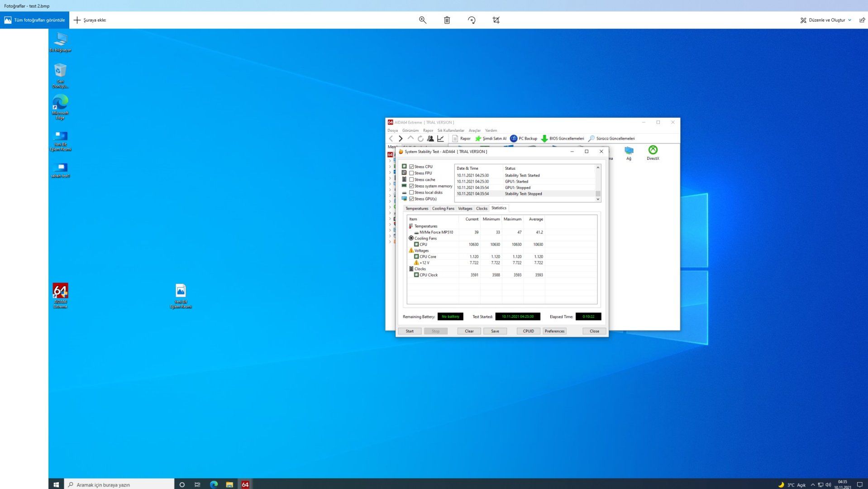This screenshot has height=489, width=868.
Task: Click the Windows Start button
Action: click(x=56, y=484)
